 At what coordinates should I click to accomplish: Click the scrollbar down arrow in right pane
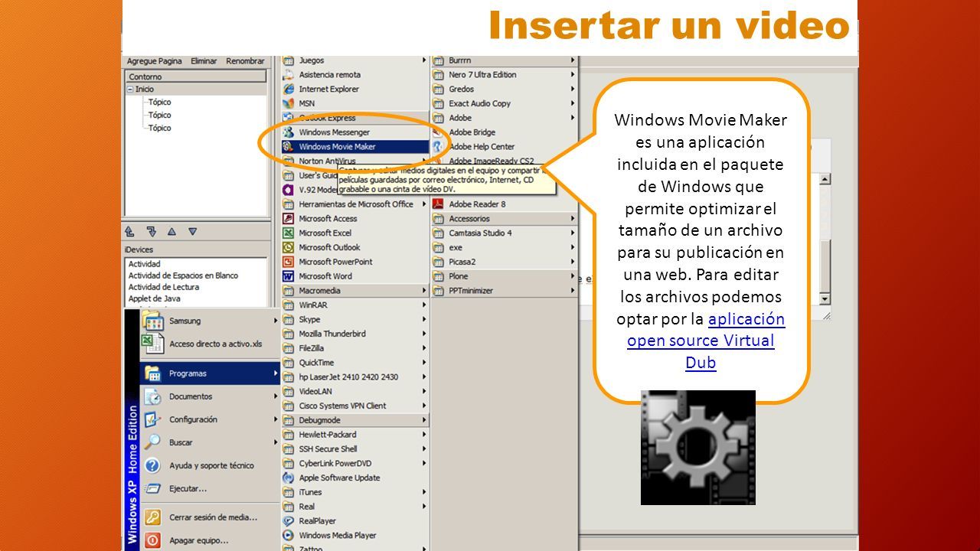tap(825, 298)
